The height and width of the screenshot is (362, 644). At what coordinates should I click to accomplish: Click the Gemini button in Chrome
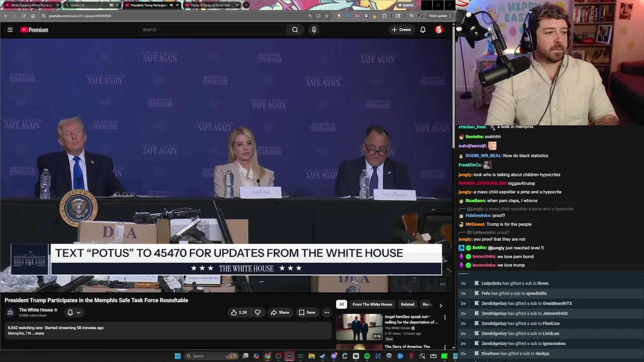pyautogui.click(x=406, y=5)
